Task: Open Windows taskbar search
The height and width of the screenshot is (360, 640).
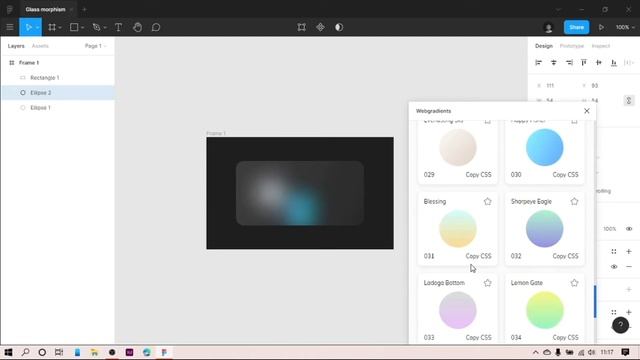Action: coord(25,352)
